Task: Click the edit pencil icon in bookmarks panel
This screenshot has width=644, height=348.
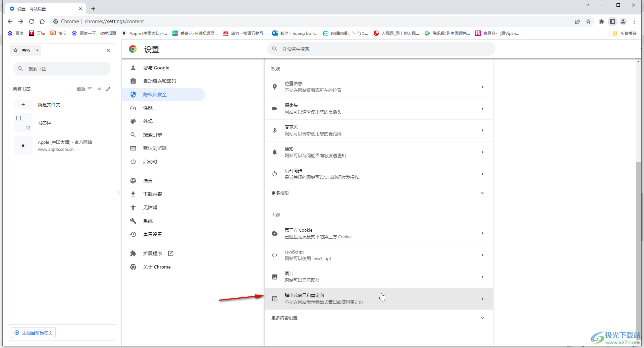Action: 108,89
